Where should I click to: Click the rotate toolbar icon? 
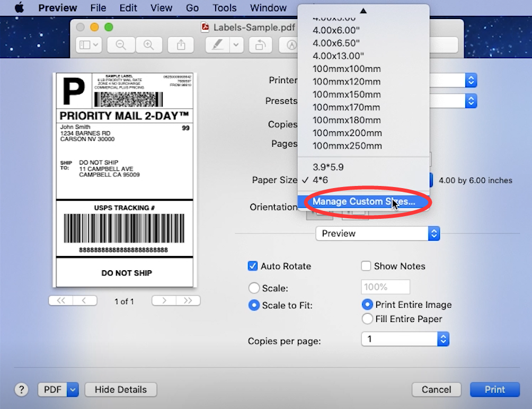(x=260, y=45)
